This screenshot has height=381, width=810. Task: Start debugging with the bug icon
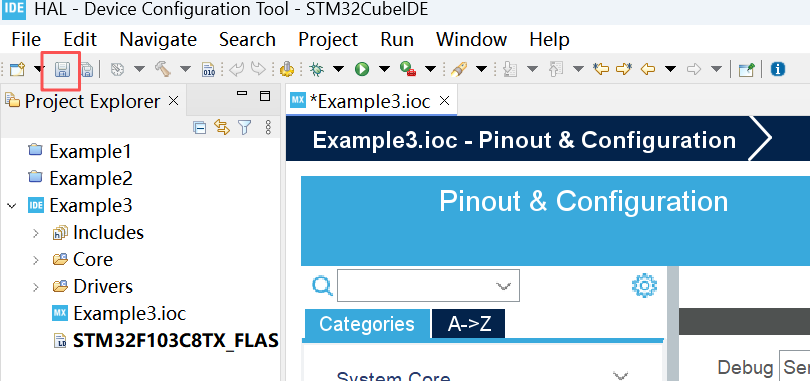click(316, 69)
